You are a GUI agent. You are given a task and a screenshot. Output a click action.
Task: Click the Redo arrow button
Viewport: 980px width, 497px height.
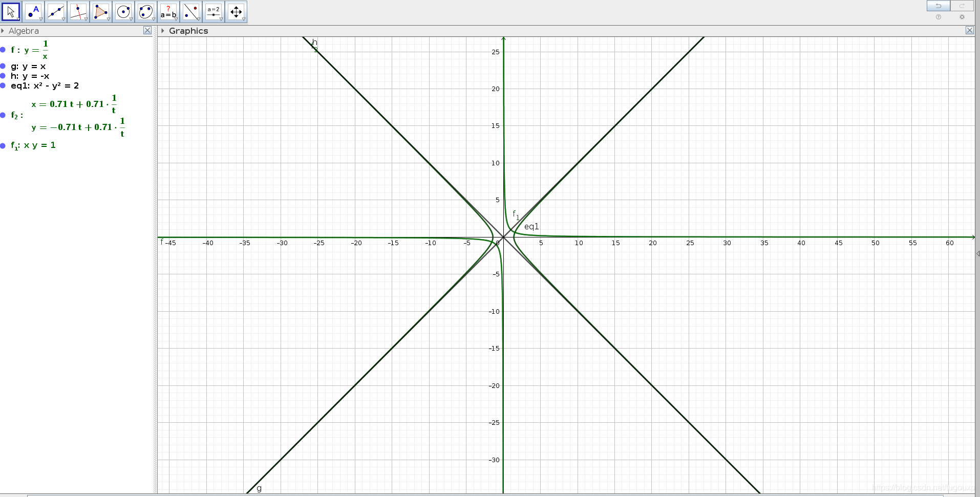tap(962, 6)
